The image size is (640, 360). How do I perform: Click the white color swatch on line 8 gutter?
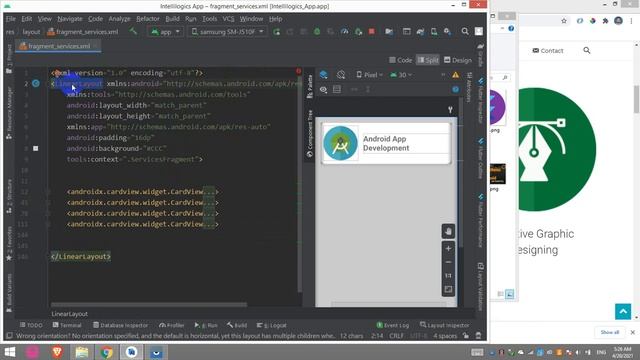[x=36, y=148]
